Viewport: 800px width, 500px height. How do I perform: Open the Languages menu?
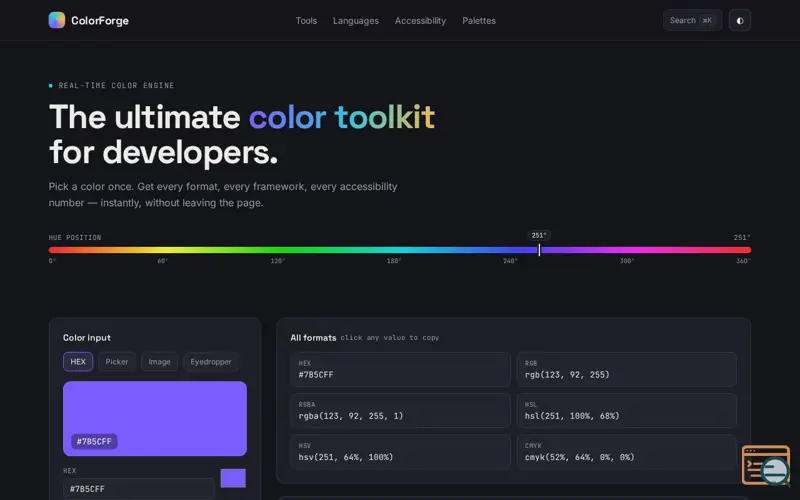point(356,21)
